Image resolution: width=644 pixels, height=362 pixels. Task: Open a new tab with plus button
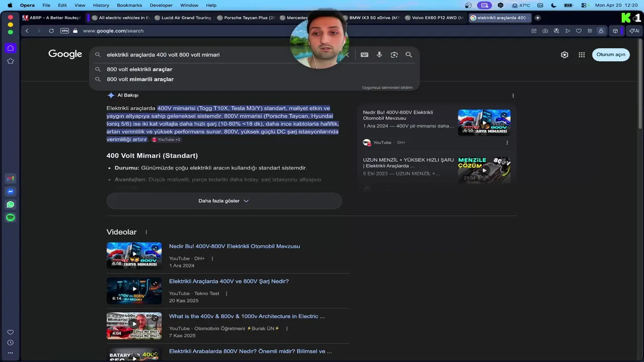click(x=537, y=18)
